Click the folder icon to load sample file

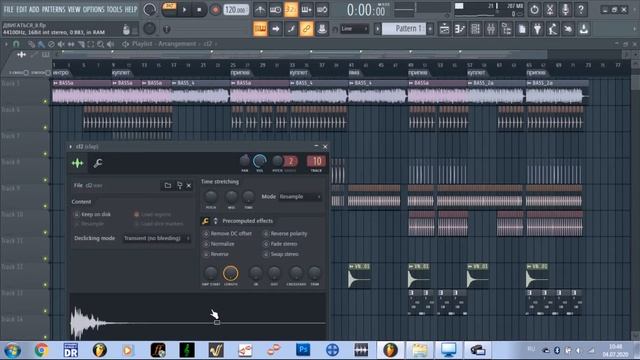tap(168, 185)
